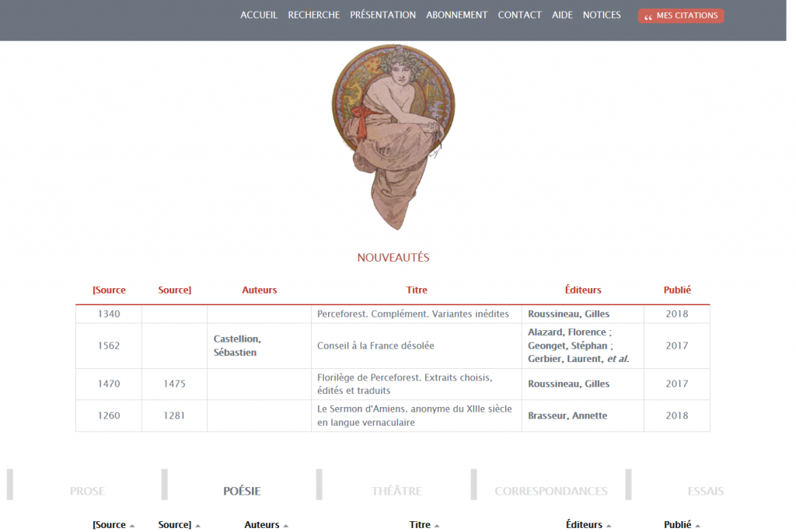Sort the lower table by Auteurs
796x532 pixels.
266,524
